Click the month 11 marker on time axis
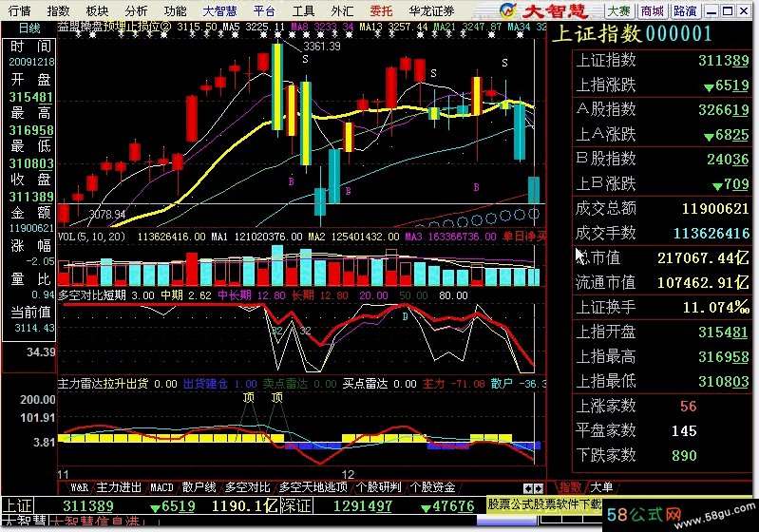This screenshot has width=759, height=532. (x=63, y=474)
